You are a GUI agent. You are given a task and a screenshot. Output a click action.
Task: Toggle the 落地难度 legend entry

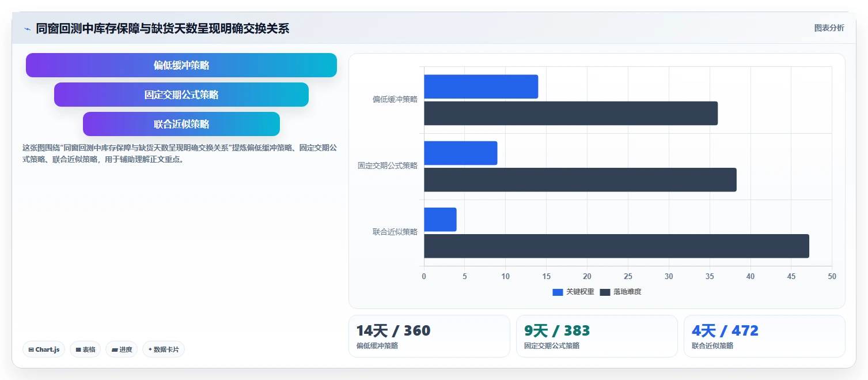pyautogui.click(x=620, y=292)
